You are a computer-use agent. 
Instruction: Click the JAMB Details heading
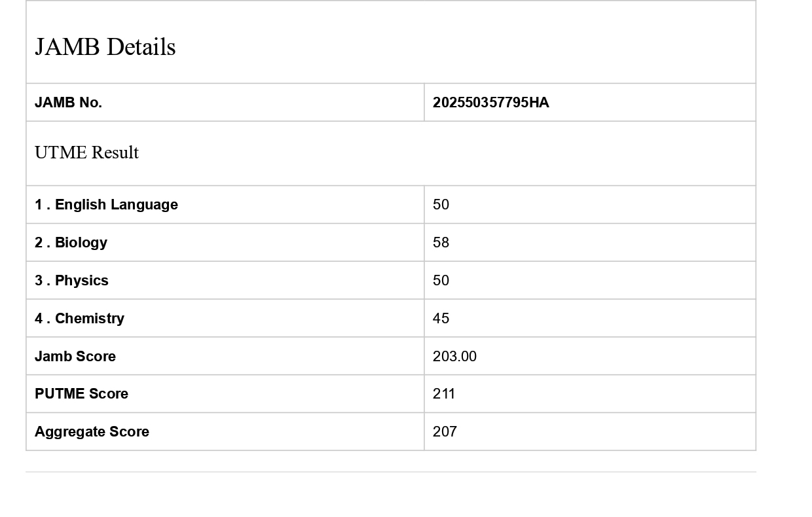105,47
